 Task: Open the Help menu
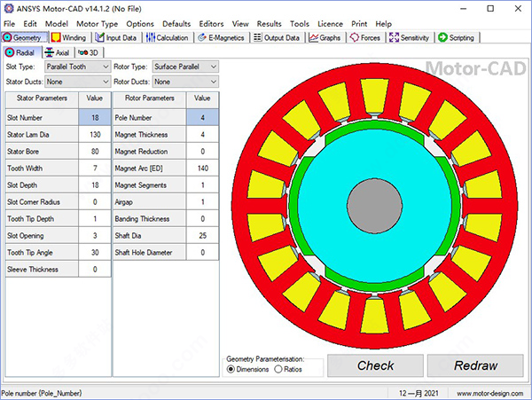383,24
